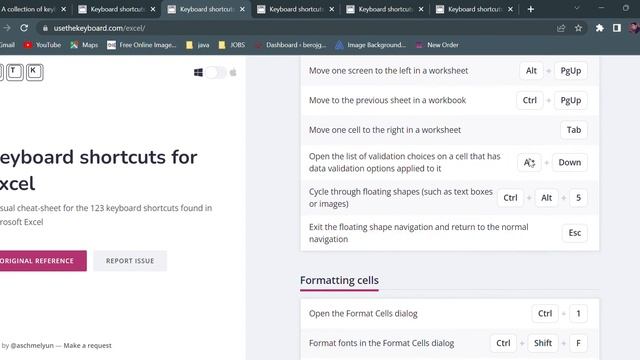Click the REPORT ISSUE button
Image resolution: width=640 pixels, height=360 pixels.
[x=130, y=261]
